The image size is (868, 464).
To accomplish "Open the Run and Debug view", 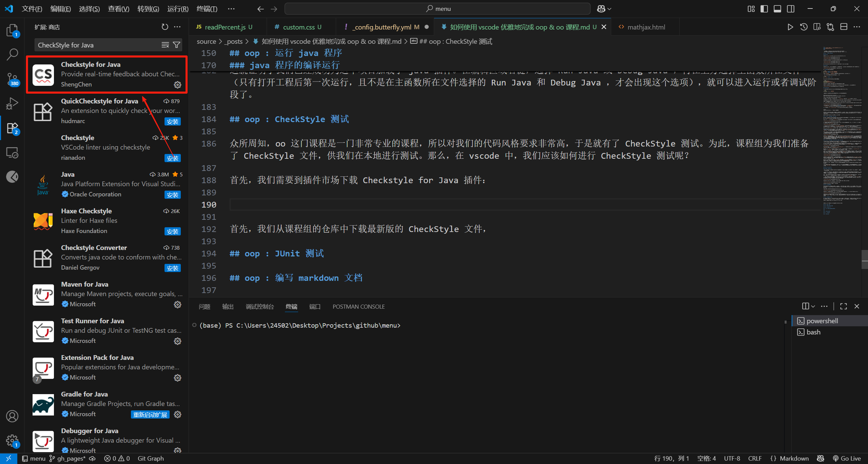I will (12, 103).
